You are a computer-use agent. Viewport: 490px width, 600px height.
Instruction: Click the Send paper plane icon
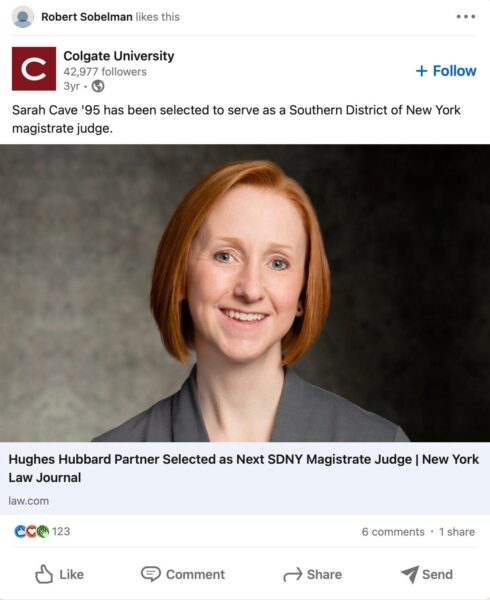click(x=410, y=574)
